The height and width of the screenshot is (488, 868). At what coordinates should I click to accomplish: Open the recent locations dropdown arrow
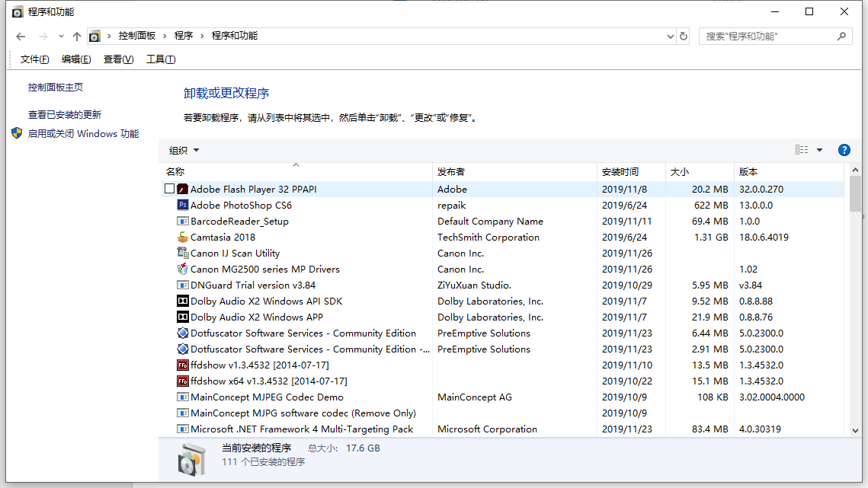tap(61, 37)
